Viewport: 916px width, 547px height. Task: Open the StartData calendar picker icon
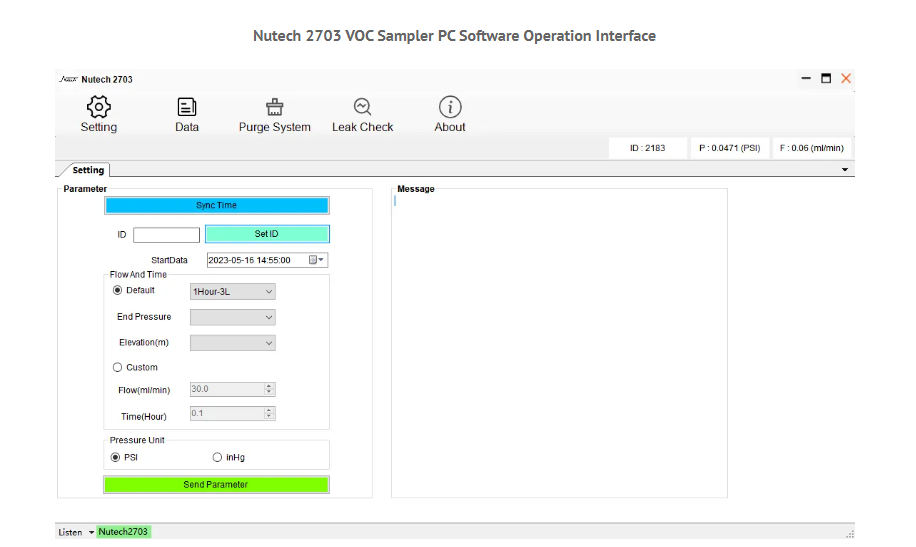[316, 260]
